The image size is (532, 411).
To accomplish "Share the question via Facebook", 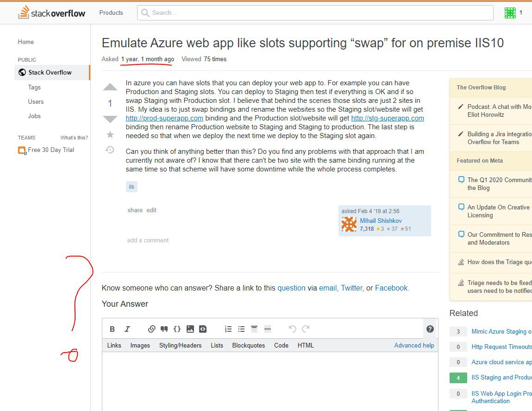I will 391,288.
